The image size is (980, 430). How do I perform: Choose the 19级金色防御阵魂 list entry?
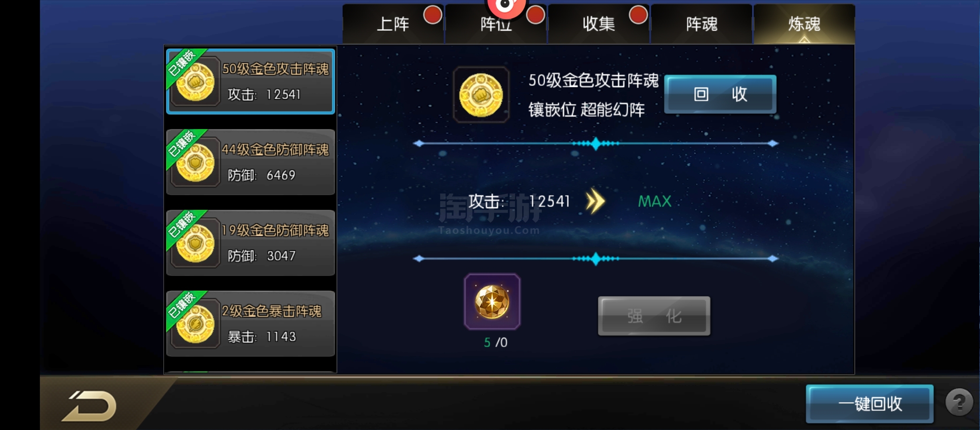click(251, 243)
